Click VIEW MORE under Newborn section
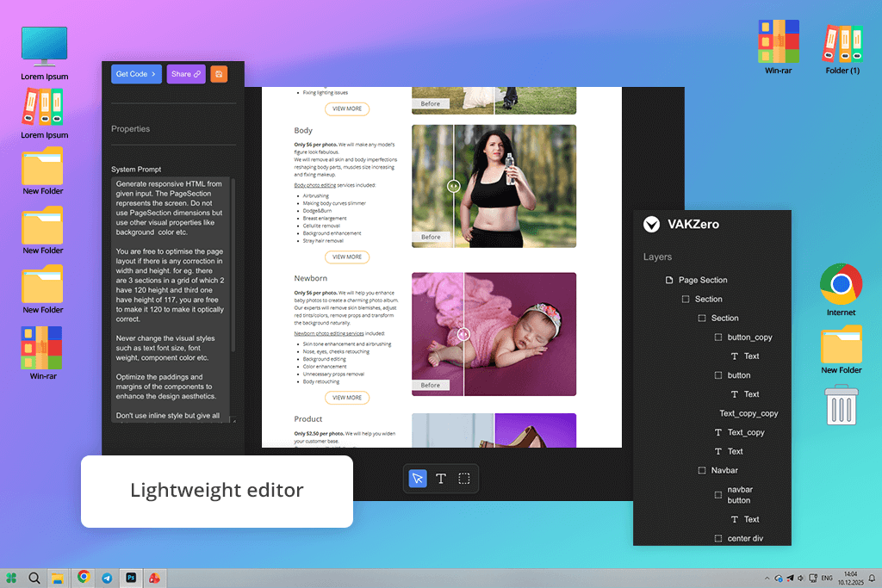 tap(347, 398)
